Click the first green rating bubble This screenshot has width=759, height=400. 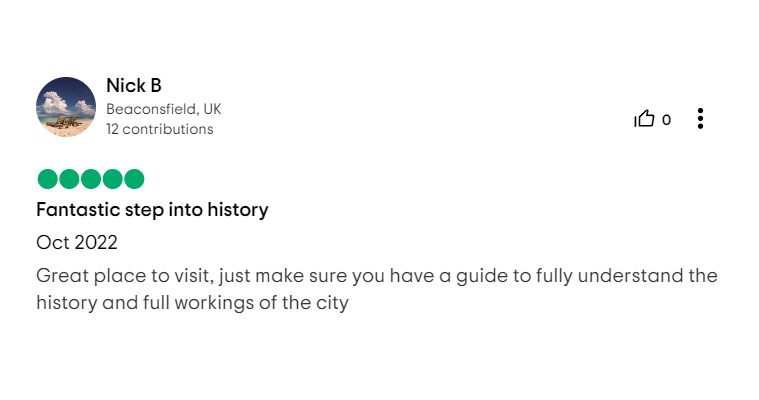[47, 179]
